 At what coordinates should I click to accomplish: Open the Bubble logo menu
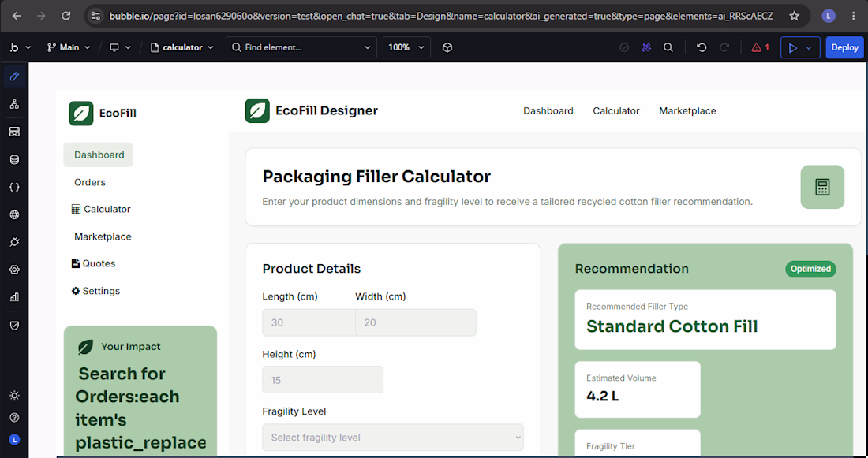(20, 47)
